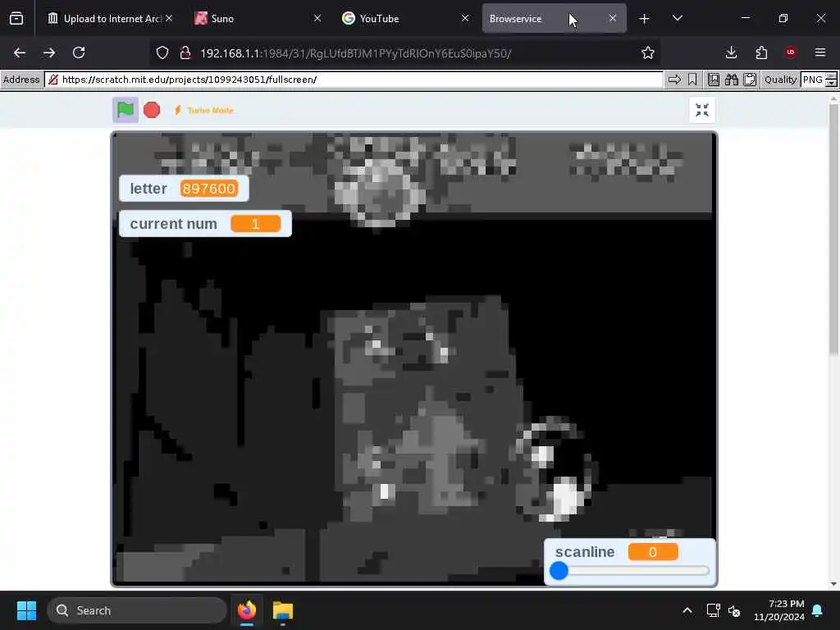This screenshot has width=840, height=630.
Task: Open Firefox application hamburger menu
Action: 820,52
